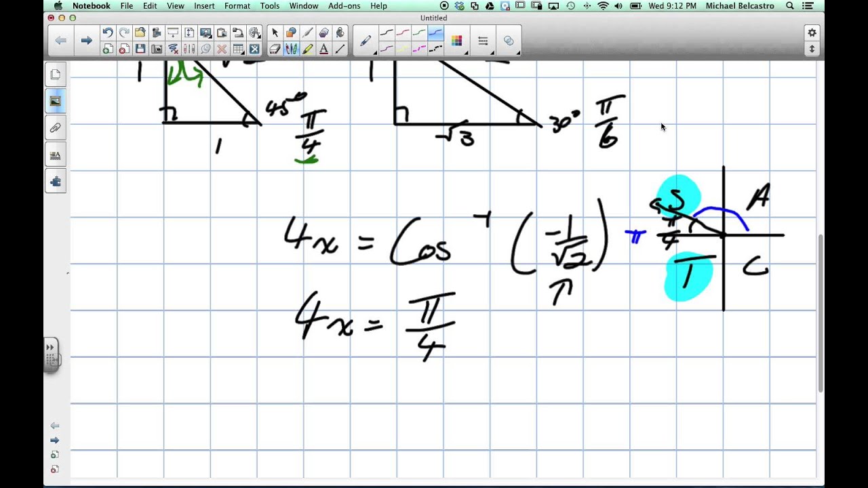Viewport: 868px width, 488px height.
Task: Open the Add-ons menu
Action: [x=344, y=6]
